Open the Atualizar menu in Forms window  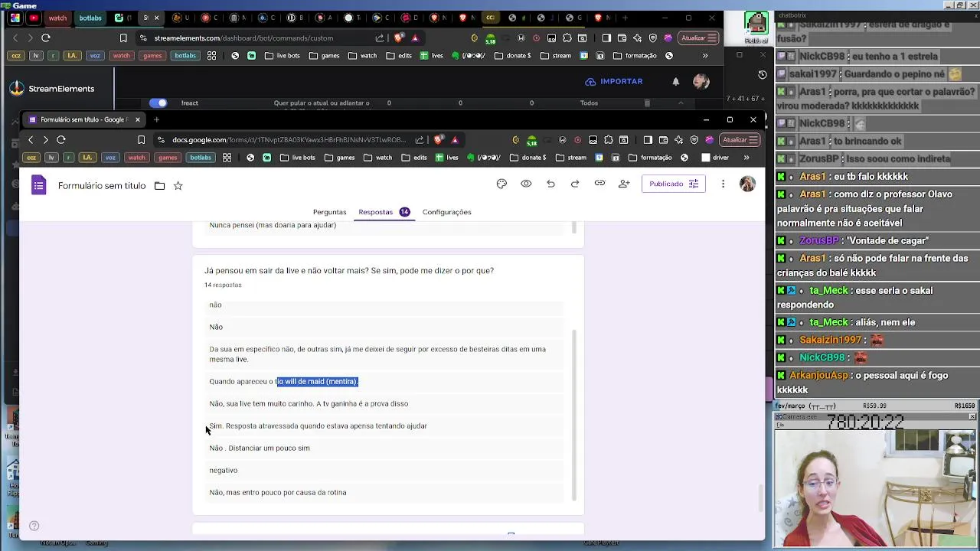pos(740,140)
